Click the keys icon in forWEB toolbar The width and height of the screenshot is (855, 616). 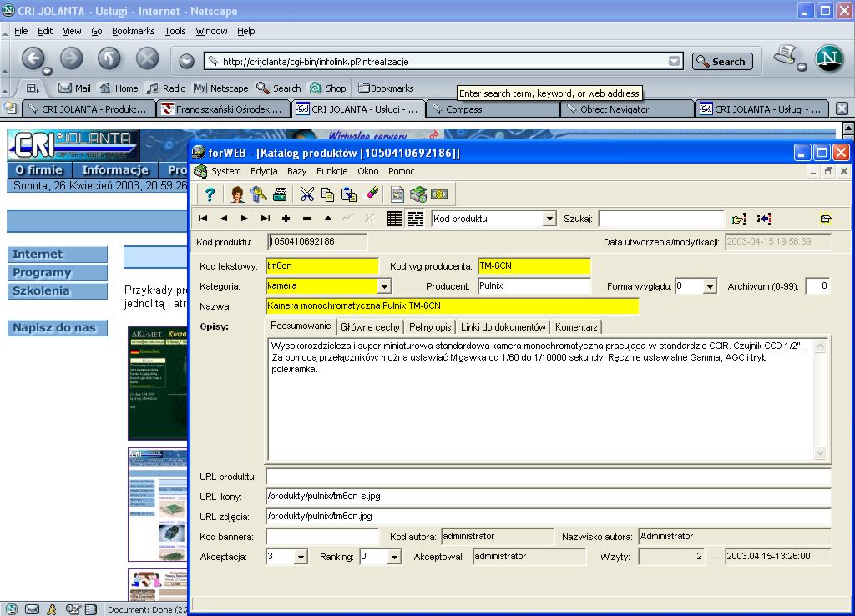pos(259,194)
